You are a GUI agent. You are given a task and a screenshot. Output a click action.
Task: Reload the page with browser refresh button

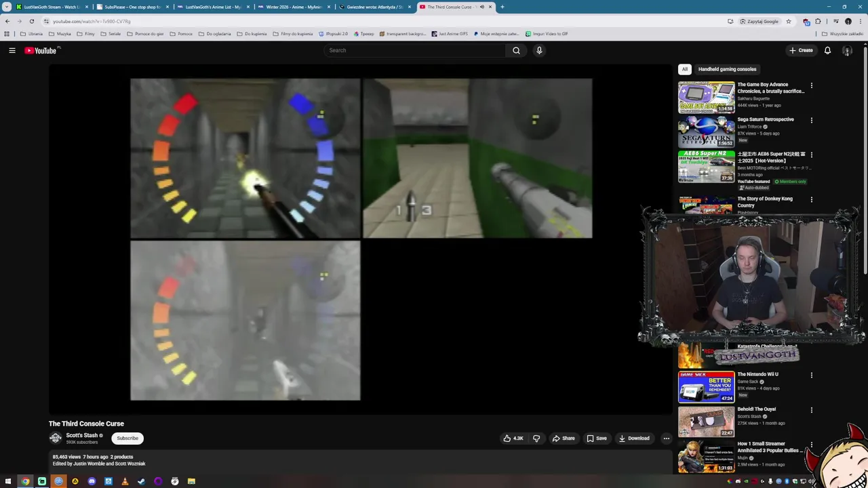[x=31, y=21]
